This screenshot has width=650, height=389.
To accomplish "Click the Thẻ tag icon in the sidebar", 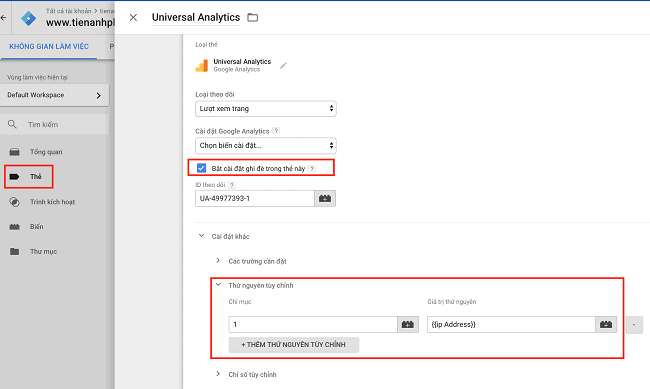I will [15, 177].
